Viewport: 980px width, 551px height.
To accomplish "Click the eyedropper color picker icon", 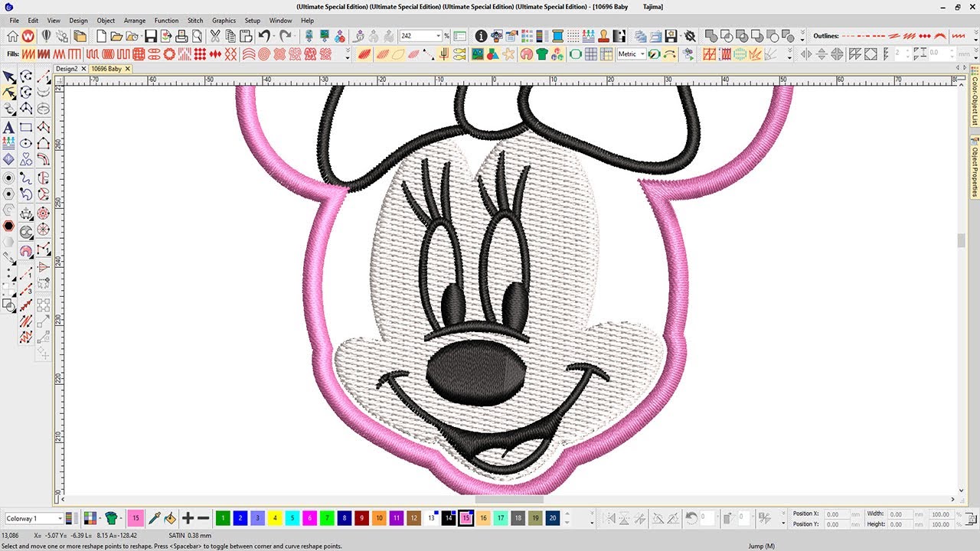I will [154, 518].
